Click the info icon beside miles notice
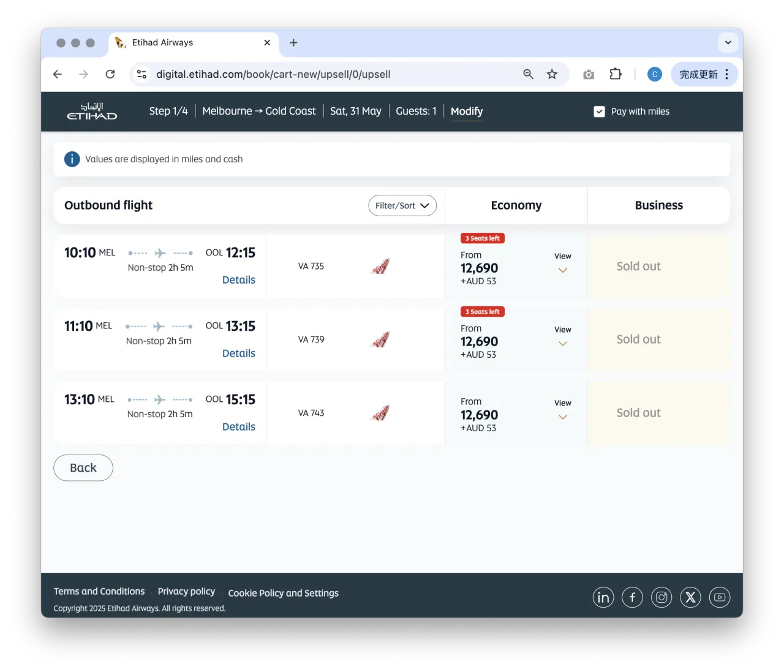 [x=72, y=159]
